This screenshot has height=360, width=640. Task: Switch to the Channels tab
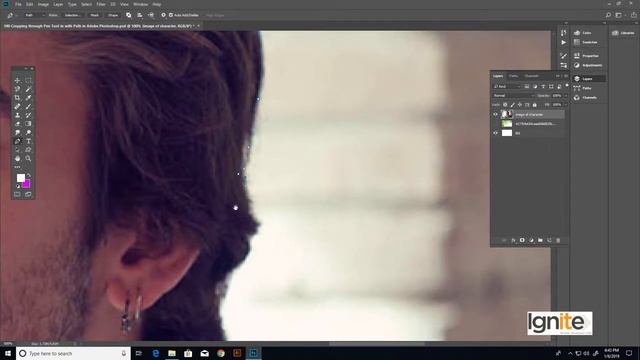pyautogui.click(x=531, y=76)
